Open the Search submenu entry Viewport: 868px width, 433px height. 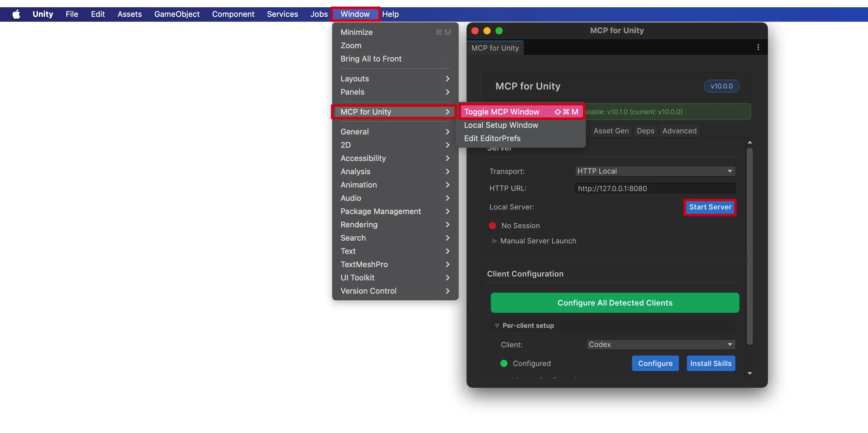[x=395, y=238]
